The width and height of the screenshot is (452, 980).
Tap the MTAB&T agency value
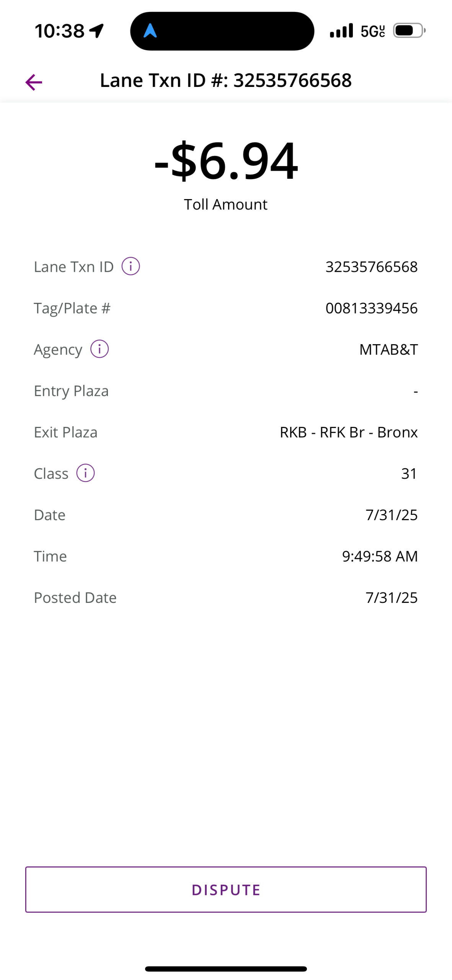[x=388, y=350]
